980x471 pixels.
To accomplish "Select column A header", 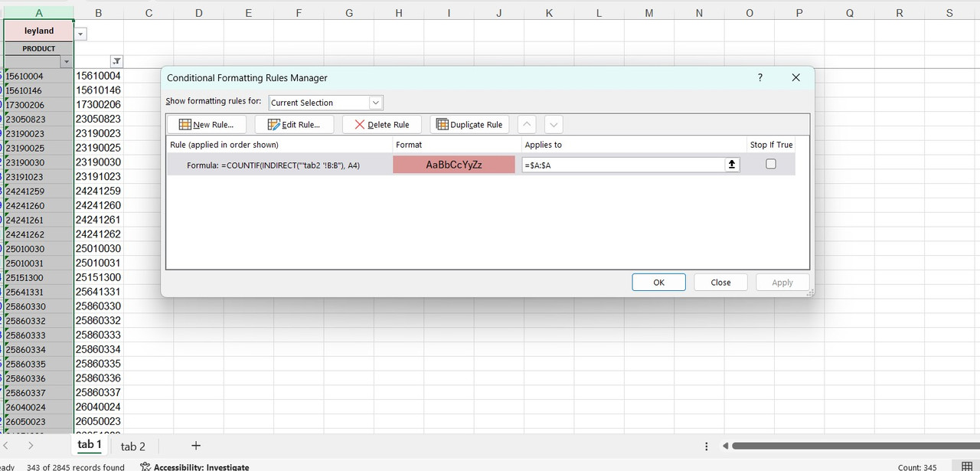I will [39, 13].
